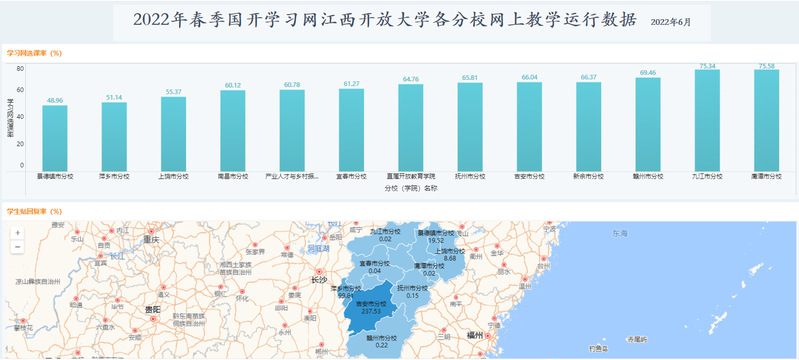799x360 pixels.
Task: Click the 69.46 value label
Action: [648, 73]
